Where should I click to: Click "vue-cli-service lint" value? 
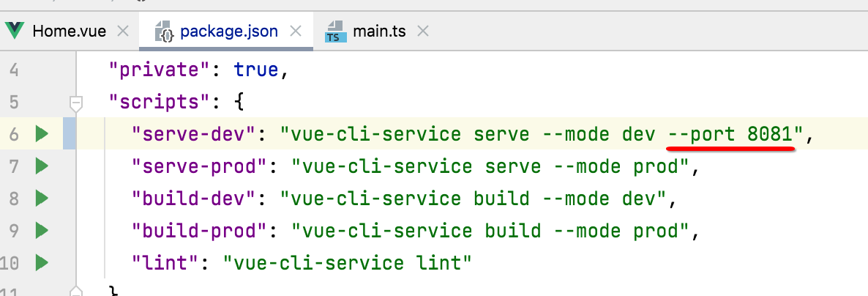(348, 263)
